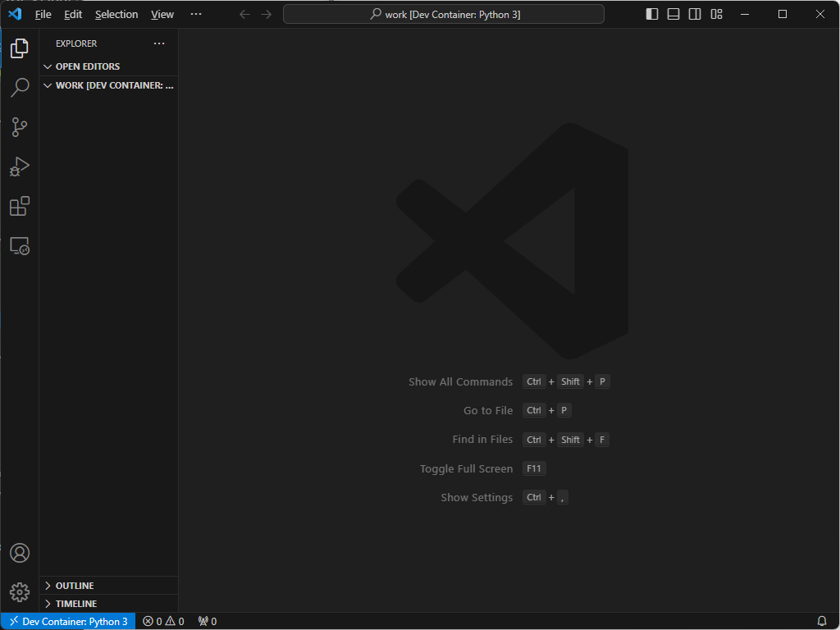Open the Accounts icon in activity bar
This screenshot has width=840, height=630.
pos(20,552)
